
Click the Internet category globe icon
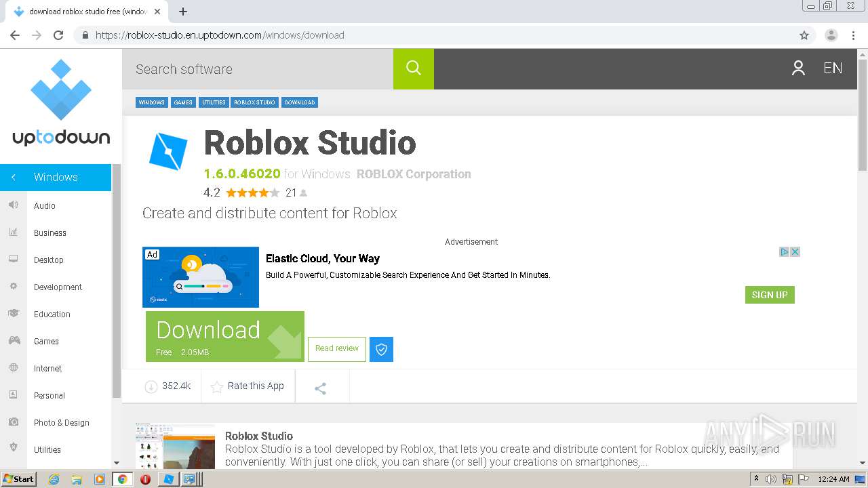[14, 367]
